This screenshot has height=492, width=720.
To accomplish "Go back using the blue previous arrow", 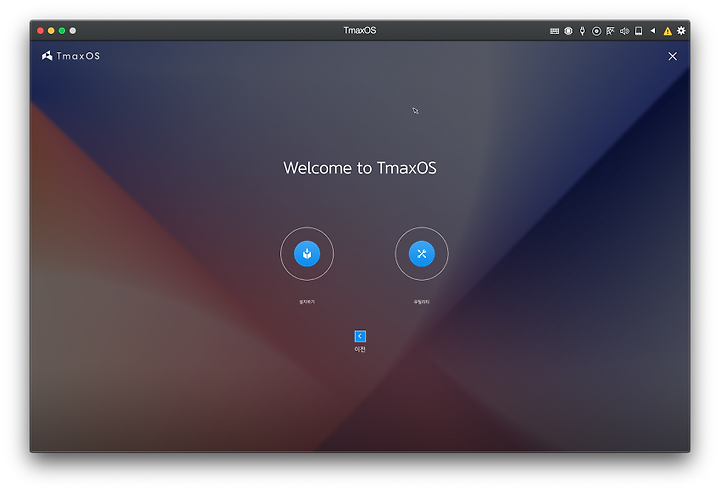I will click(x=360, y=336).
